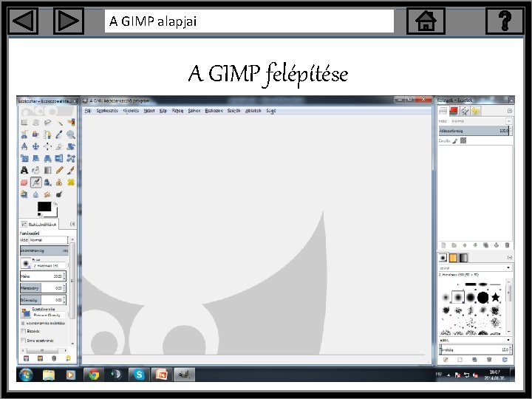This screenshot has height=399, width=532.
Task: Select the Alignment tool
Action: point(47,146)
